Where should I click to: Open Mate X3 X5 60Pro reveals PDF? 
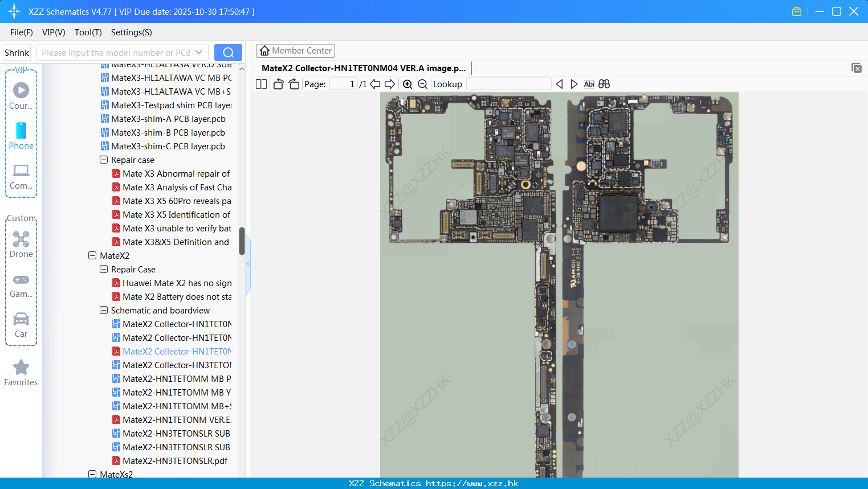coord(172,201)
